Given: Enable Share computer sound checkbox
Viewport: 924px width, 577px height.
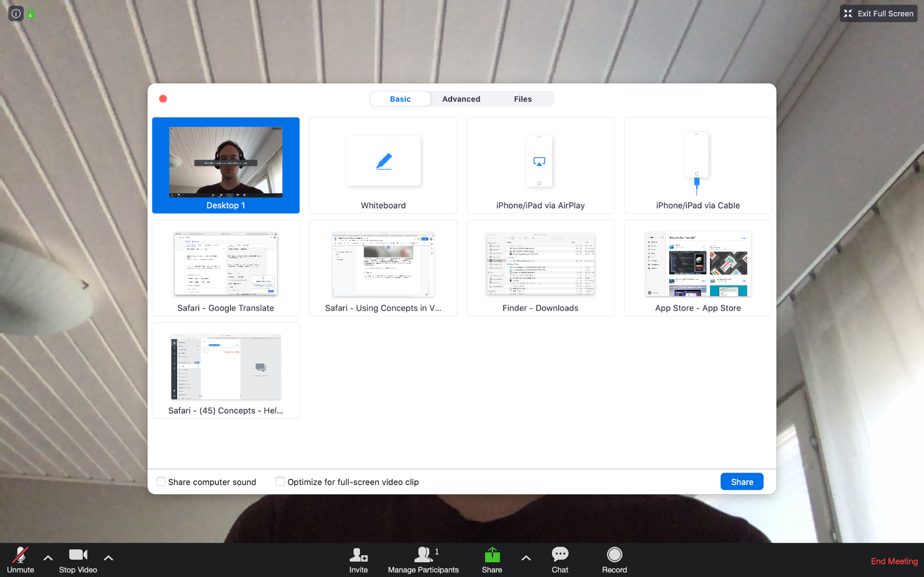Looking at the screenshot, I should click(160, 481).
